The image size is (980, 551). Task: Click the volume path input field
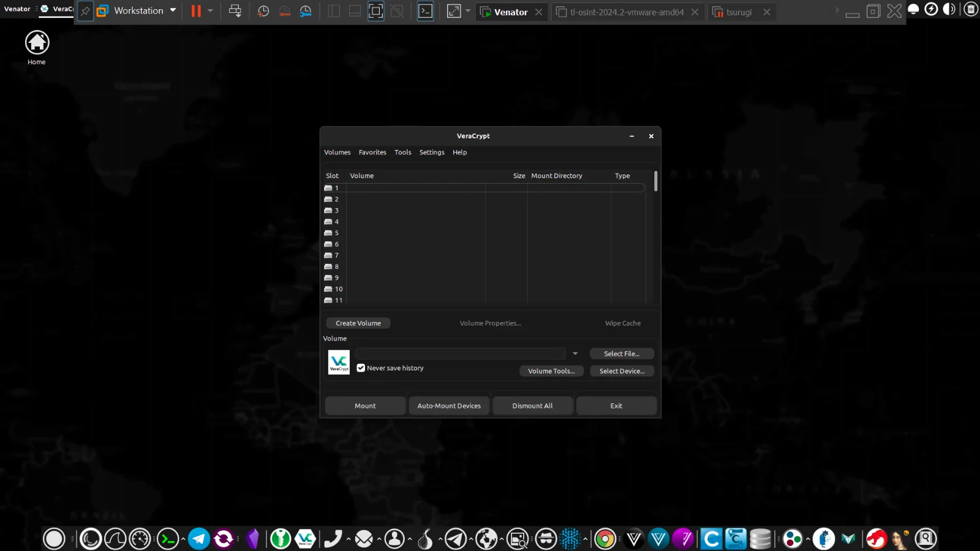click(460, 354)
